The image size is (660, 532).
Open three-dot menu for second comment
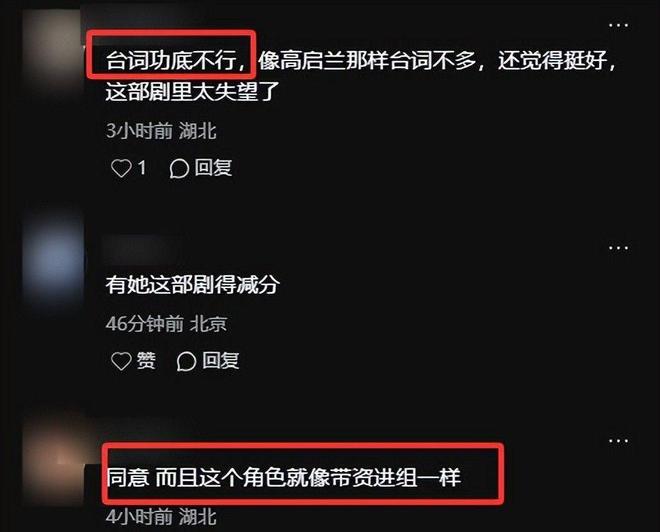click(x=618, y=248)
